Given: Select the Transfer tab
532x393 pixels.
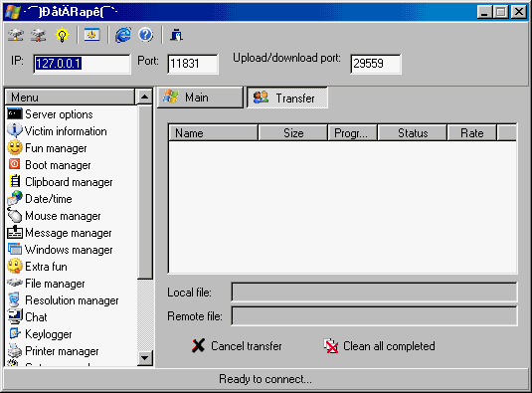Looking at the screenshot, I should [287, 98].
